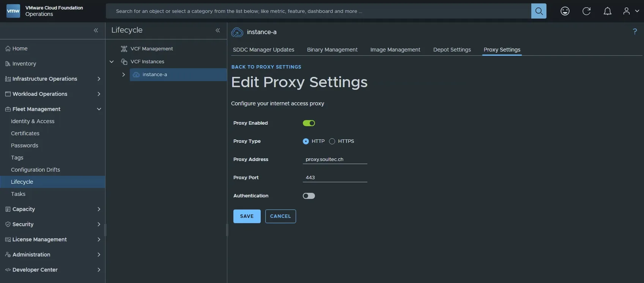This screenshot has height=283, width=644.
Task: Switch to Image Management tab
Action: 395,50
